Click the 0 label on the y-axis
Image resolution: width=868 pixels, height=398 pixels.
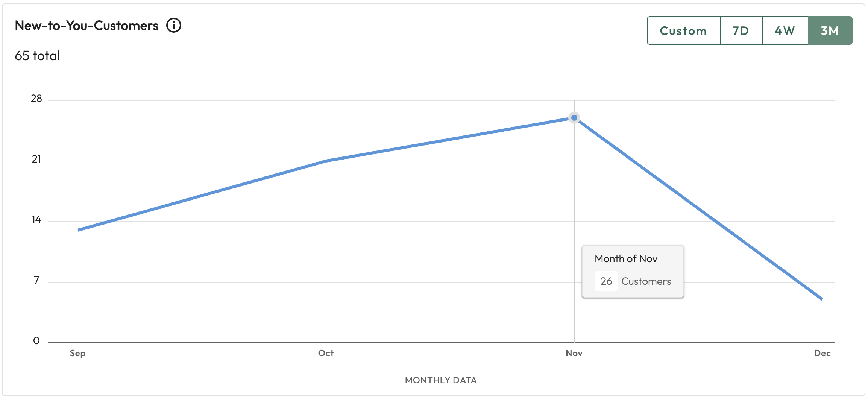(x=36, y=341)
